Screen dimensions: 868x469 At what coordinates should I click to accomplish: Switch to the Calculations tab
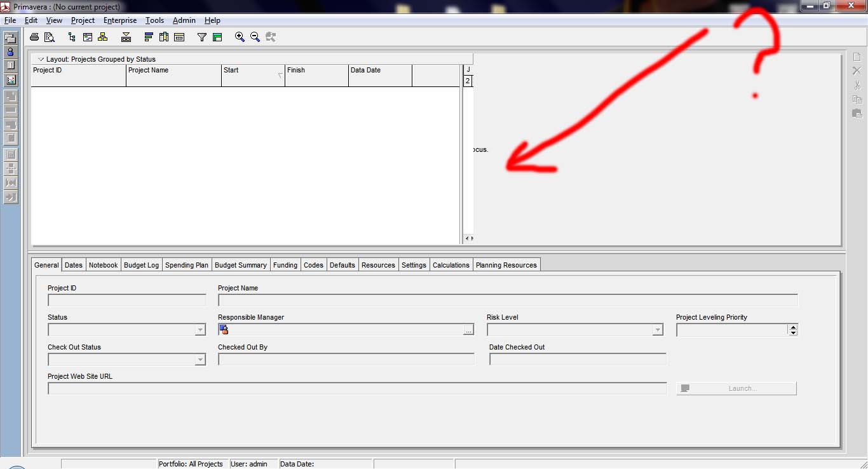click(x=451, y=265)
